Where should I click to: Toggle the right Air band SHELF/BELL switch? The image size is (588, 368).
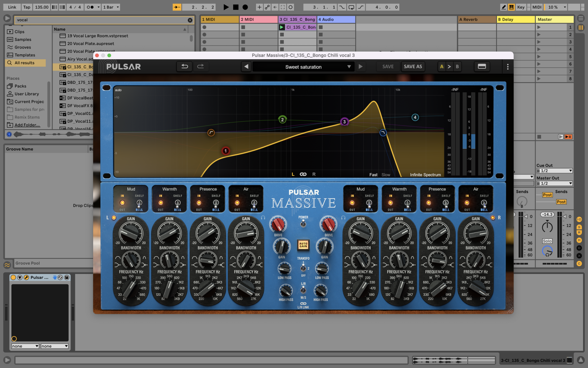484,203
